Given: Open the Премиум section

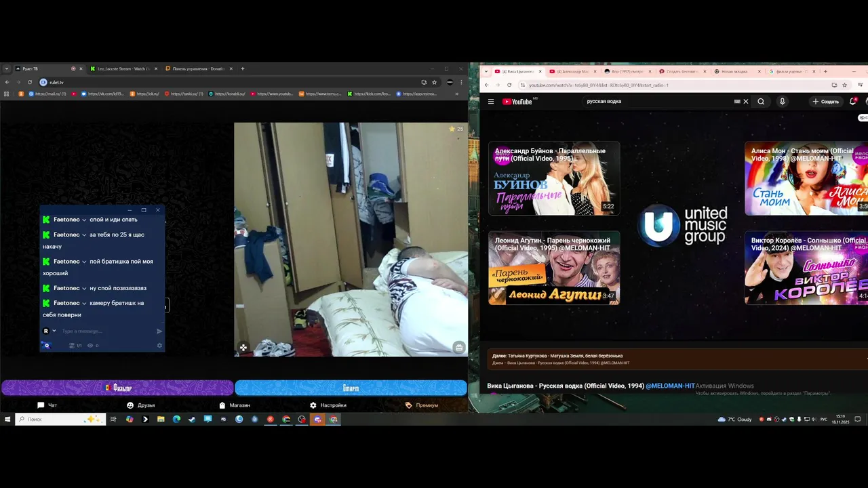Looking at the screenshot, I should (422, 405).
